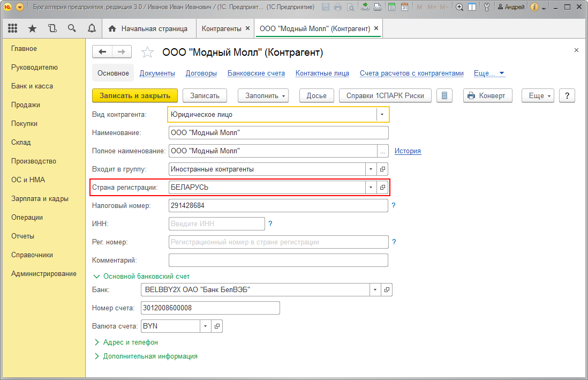Viewport: 588px width, 380px height.
Task: Expand Дополнительная информация section
Action: pos(146,356)
